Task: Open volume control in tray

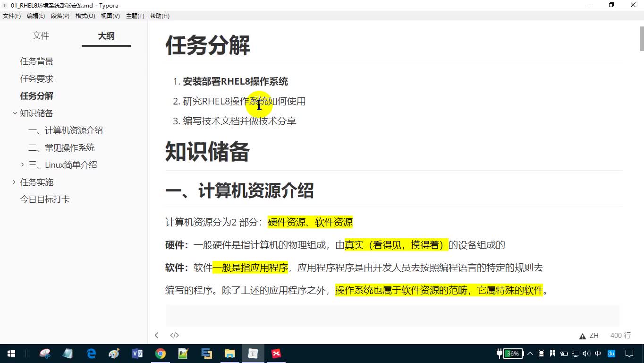Action: [x=586, y=354]
